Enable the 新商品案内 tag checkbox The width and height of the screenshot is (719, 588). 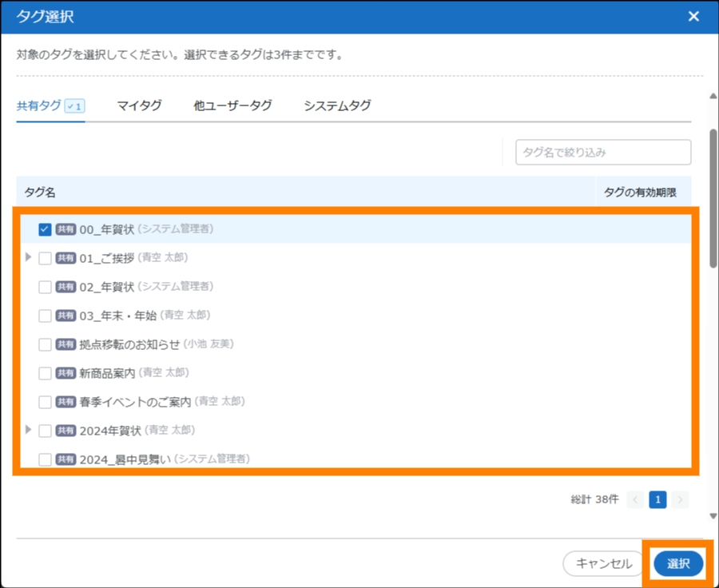(46, 373)
